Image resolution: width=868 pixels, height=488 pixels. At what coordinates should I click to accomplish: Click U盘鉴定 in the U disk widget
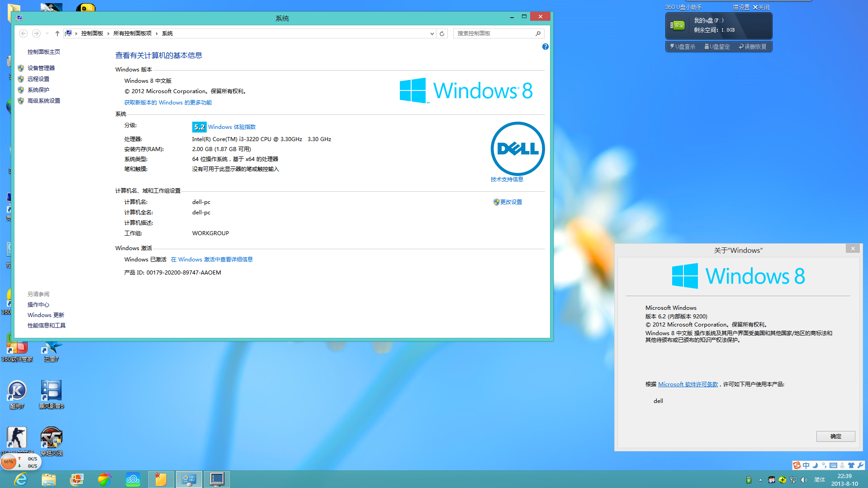coord(717,47)
